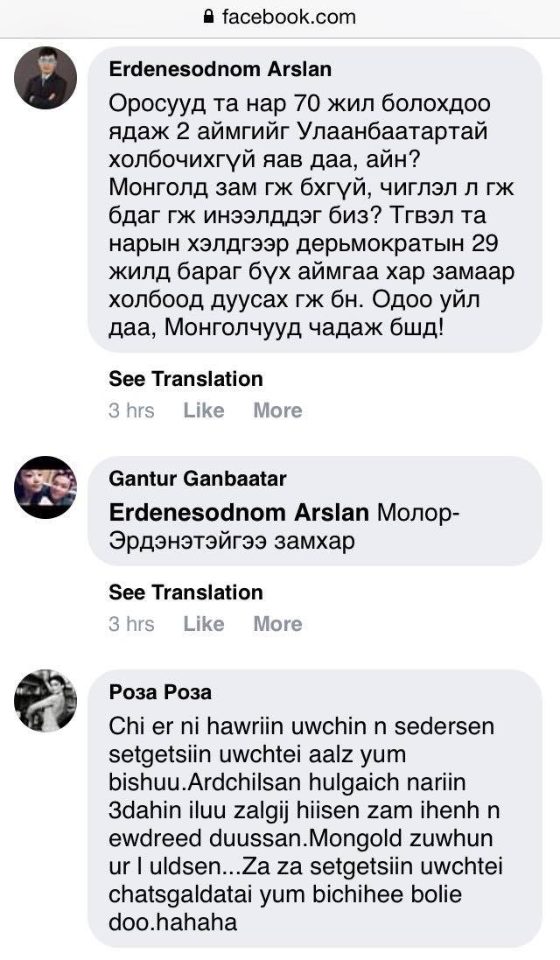Like Gantur Ganbaatar's comment
The height and width of the screenshot is (960, 560).
pos(204,624)
